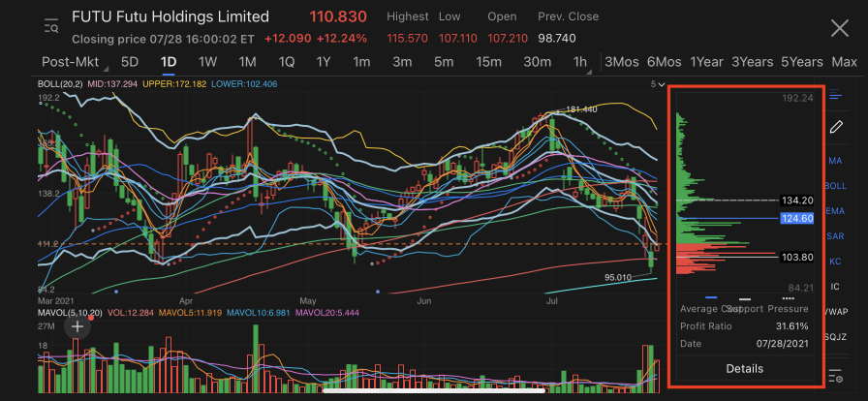Select the 30m interval tab
This screenshot has width=868, height=401.
pyautogui.click(x=537, y=62)
